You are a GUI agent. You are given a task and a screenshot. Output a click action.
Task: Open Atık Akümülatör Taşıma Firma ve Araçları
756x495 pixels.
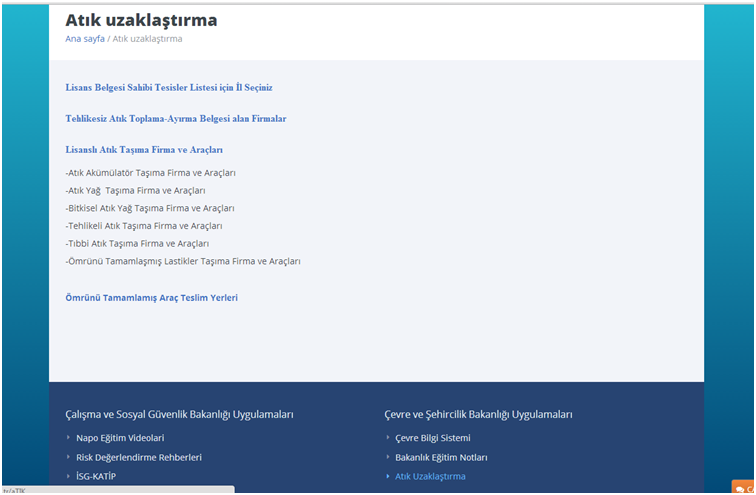(x=150, y=173)
